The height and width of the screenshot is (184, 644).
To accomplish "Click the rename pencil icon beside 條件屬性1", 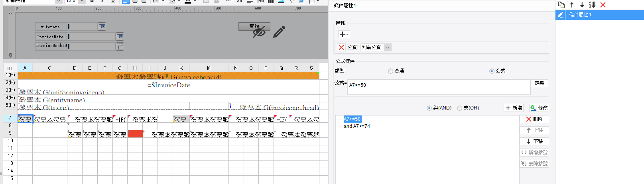I will click(560, 15).
